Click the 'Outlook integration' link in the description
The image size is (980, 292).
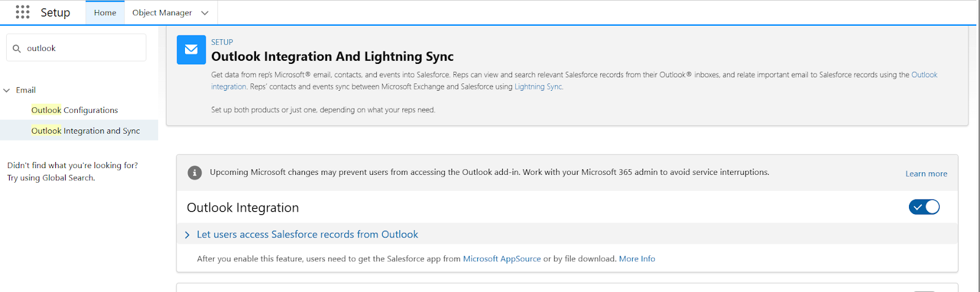(x=924, y=75)
